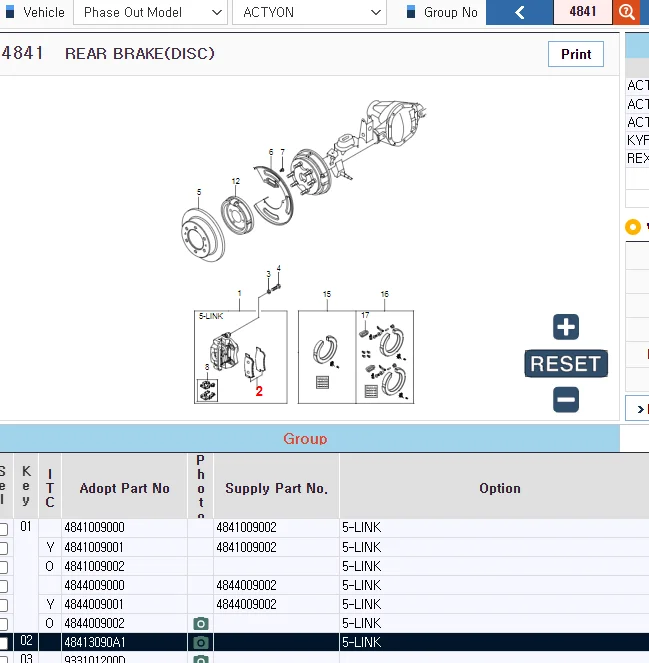Image resolution: width=649 pixels, height=663 pixels.
Task: Open photo for part 933101200D
Action: [201, 659]
